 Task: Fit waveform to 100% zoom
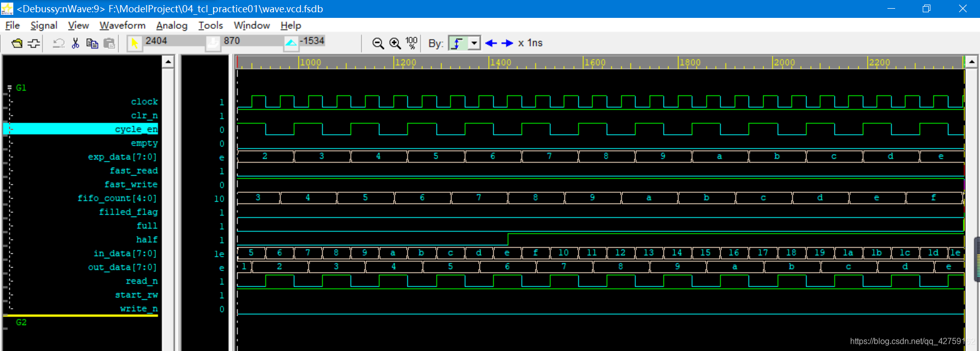pyautogui.click(x=412, y=43)
